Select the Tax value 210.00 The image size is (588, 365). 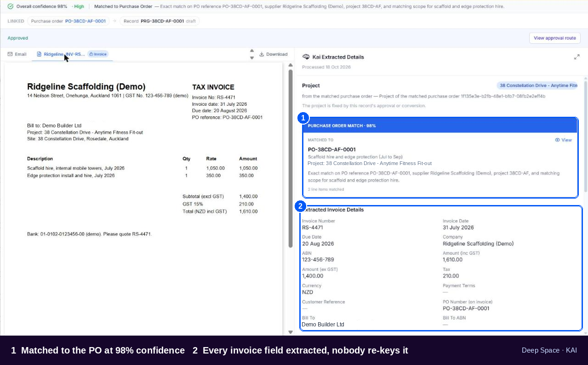coord(451,276)
